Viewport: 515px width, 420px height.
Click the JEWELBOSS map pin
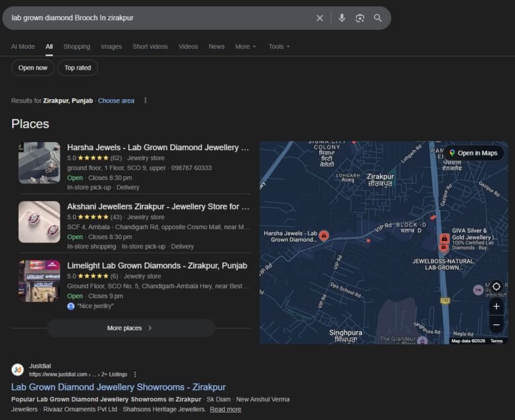(x=443, y=247)
